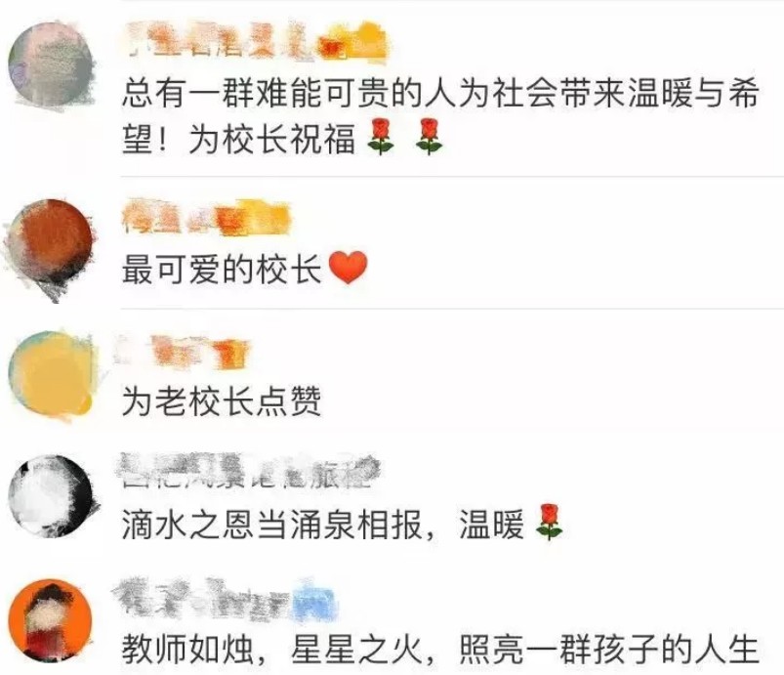Screen dimensions: 784x675
Task: Select the comment 总有一群难能可贵的人
Action: click(x=440, y=115)
